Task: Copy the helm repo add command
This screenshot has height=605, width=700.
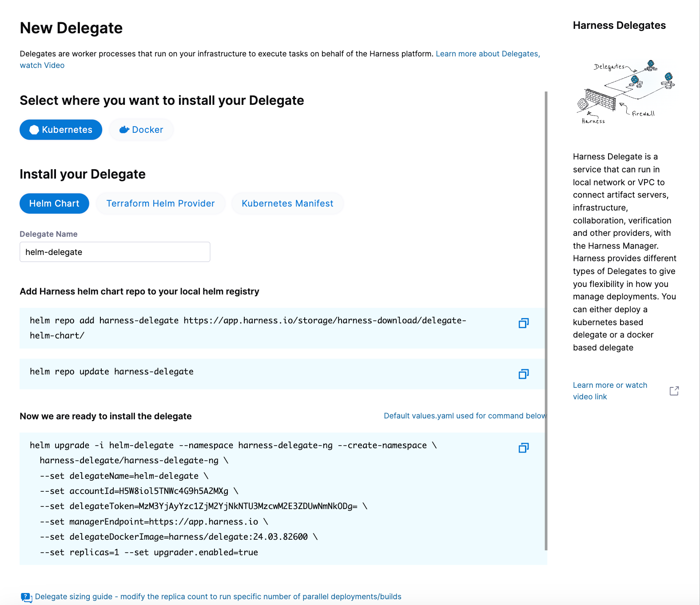Action: coord(524,323)
